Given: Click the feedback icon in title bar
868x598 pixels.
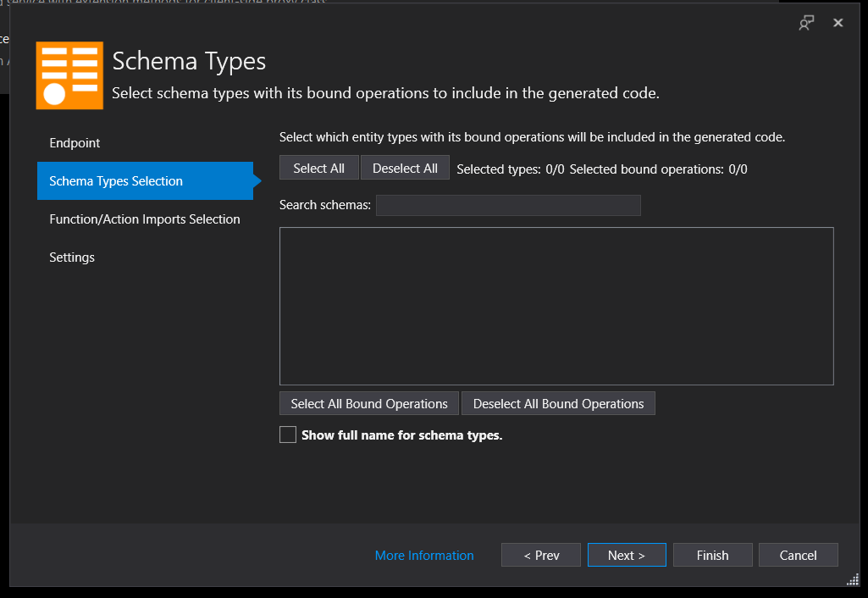Looking at the screenshot, I should 806,23.
